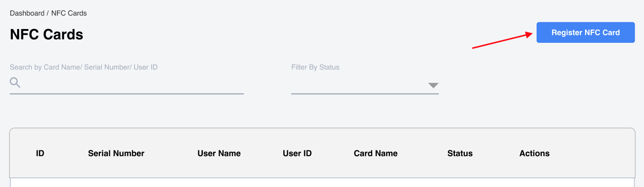Click the User Name column header
Screen dimensions: 644x187
point(219,153)
